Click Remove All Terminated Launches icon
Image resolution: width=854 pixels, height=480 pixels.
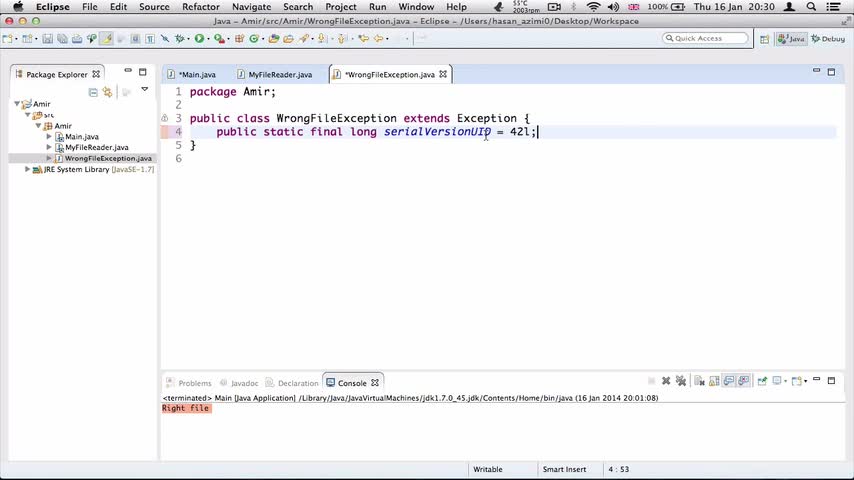point(681,381)
